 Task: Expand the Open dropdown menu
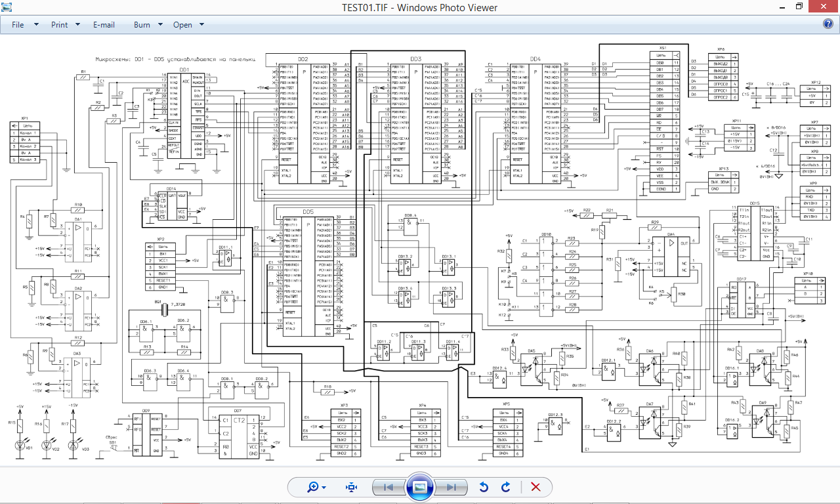(188, 25)
